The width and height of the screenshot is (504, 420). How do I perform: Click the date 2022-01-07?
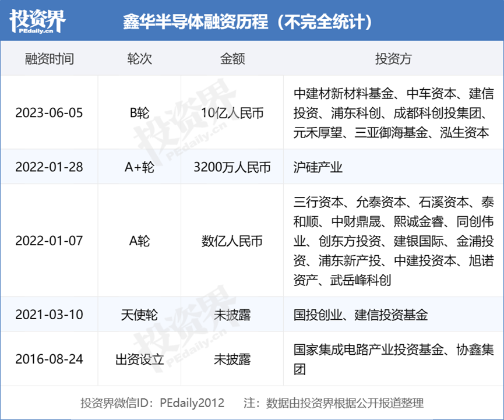(x=49, y=241)
